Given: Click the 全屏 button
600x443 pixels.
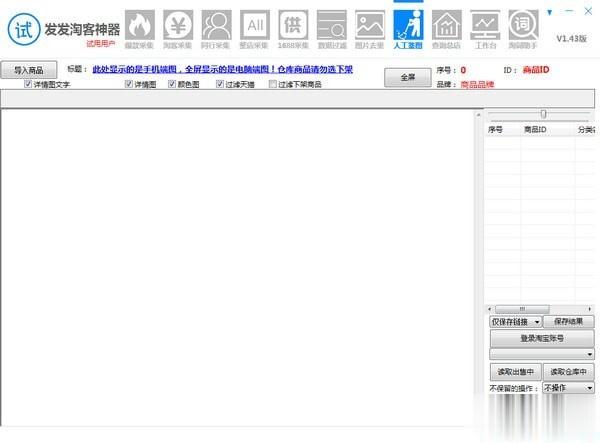Looking at the screenshot, I should 408,77.
